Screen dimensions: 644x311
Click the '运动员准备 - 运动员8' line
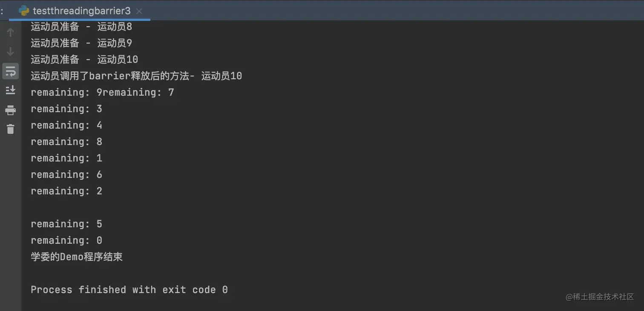(81, 26)
